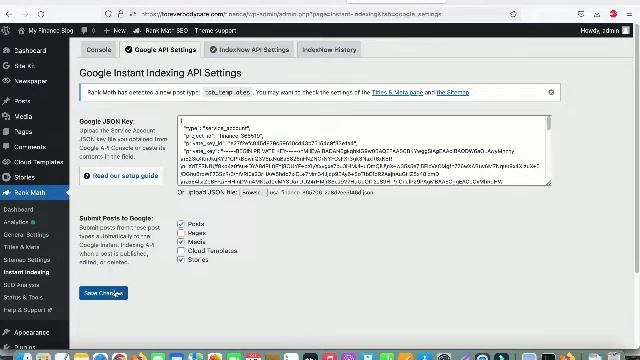Dismiss the Rank Math new post type notice
Image resolution: width=640 pixels, height=360 pixels.
pyautogui.click(x=551, y=92)
